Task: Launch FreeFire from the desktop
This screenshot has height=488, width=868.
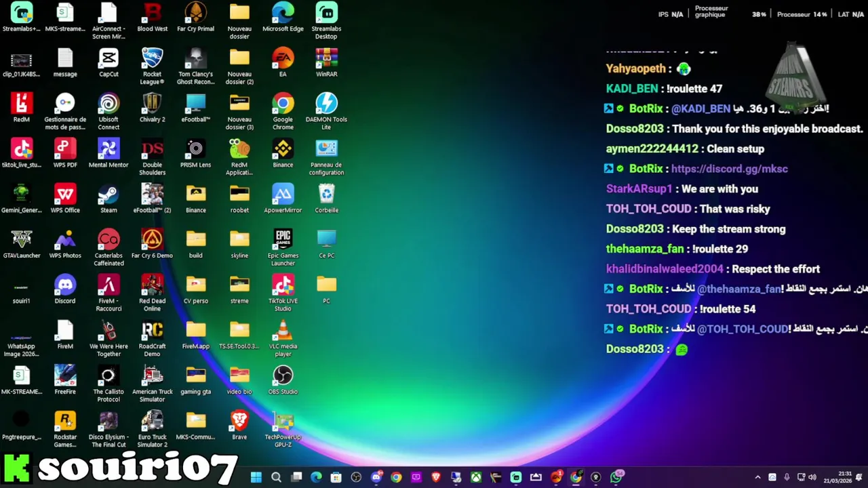Action: coord(65,380)
